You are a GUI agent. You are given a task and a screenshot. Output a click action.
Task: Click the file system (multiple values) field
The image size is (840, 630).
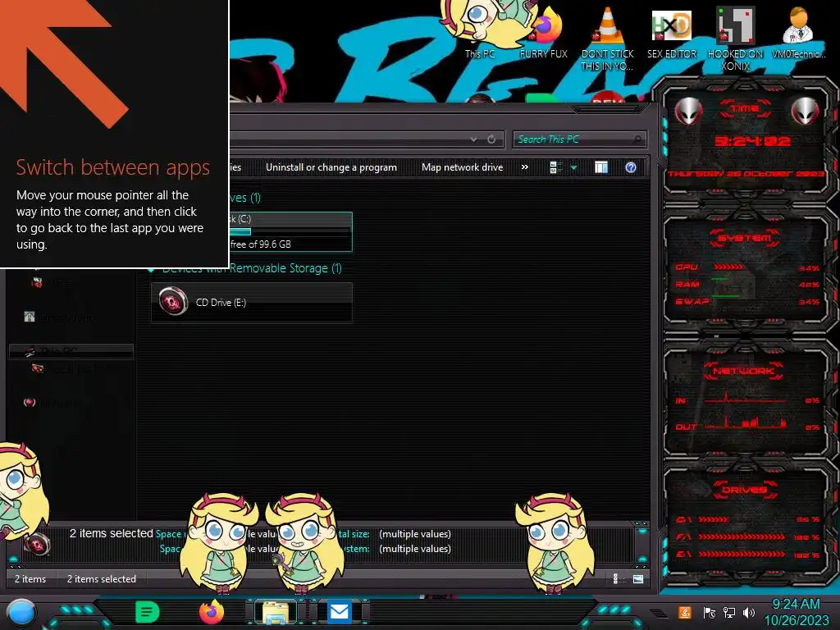pyautogui.click(x=415, y=549)
